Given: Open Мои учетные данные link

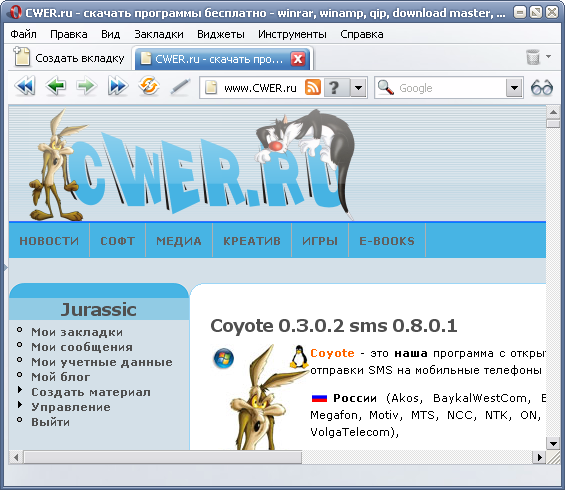Looking at the screenshot, I should pyautogui.click(x=102, y=362).
